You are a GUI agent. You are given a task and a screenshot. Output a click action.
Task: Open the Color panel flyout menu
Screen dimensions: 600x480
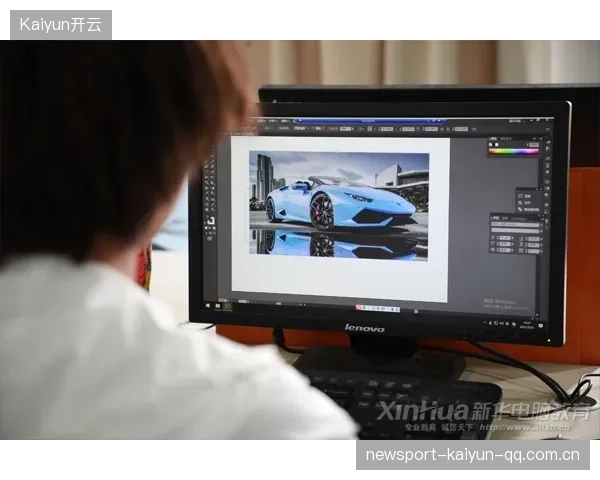540,139
